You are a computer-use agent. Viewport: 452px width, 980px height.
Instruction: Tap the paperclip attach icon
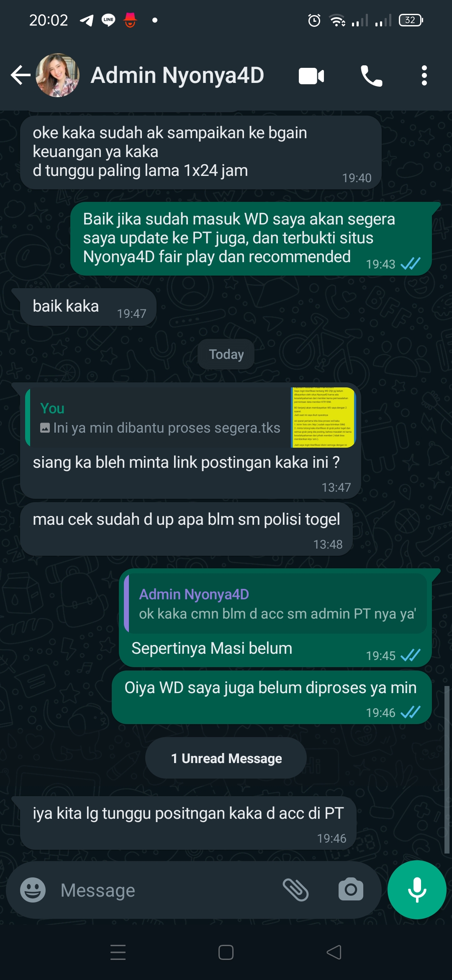295,890
